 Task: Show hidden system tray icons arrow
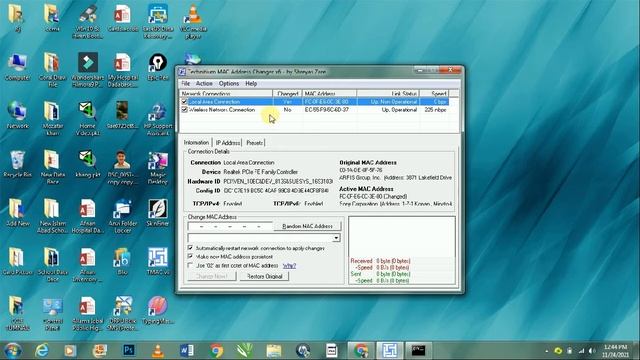547,351
